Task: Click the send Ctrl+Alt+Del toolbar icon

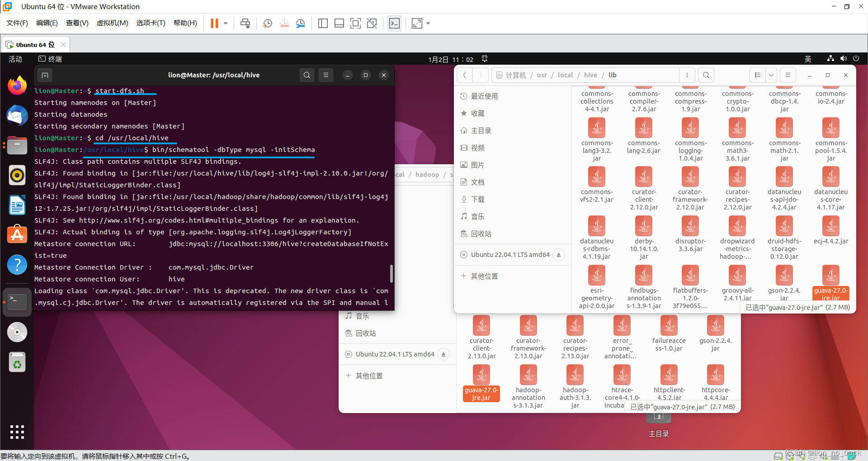Action: pos(245,23)
